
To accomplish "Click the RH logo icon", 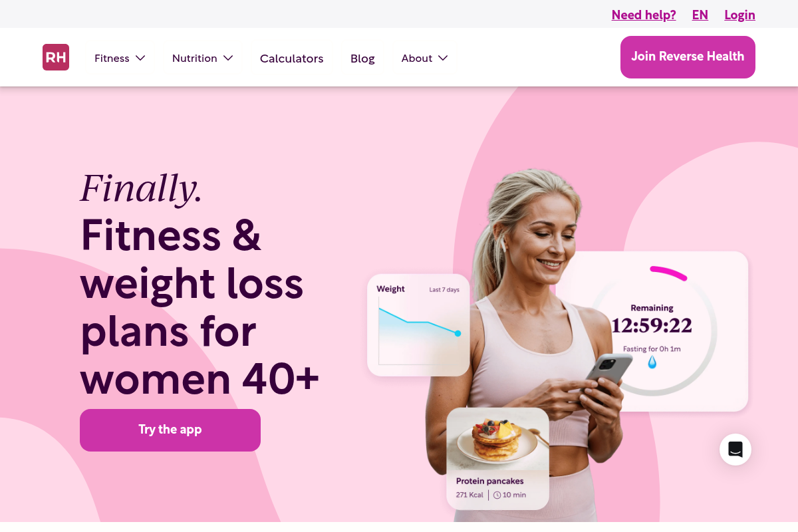I will [x=56, y=57].
